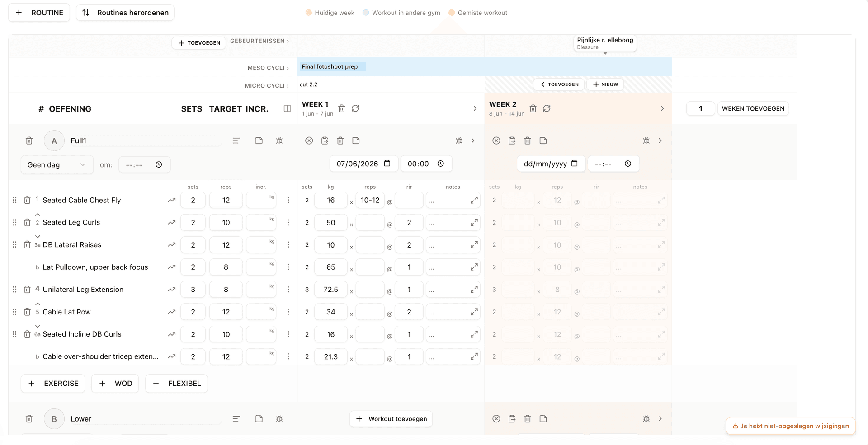Image resolution: width=868 pixels, height=445 pixels.
Task: Set the Week 1 workout time 00:00
Action: pos(426,164)
